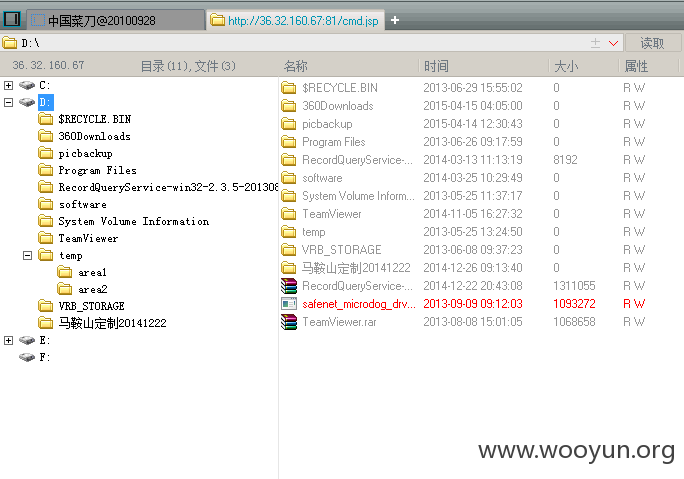The image size is (684, 479).
Task: Select TeamViewer folder in the tree
Action: pyautogui.click(x=88, y=238)
